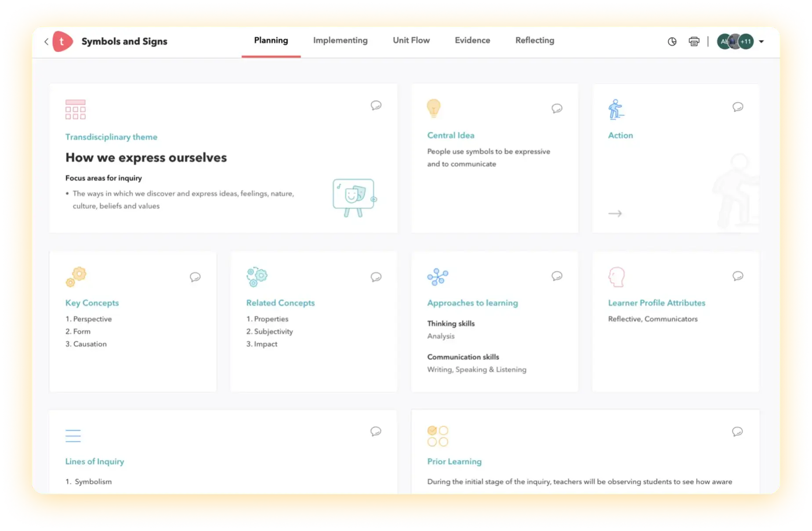
Task: Open the Reflecting tab
Action: click(534, 40)
